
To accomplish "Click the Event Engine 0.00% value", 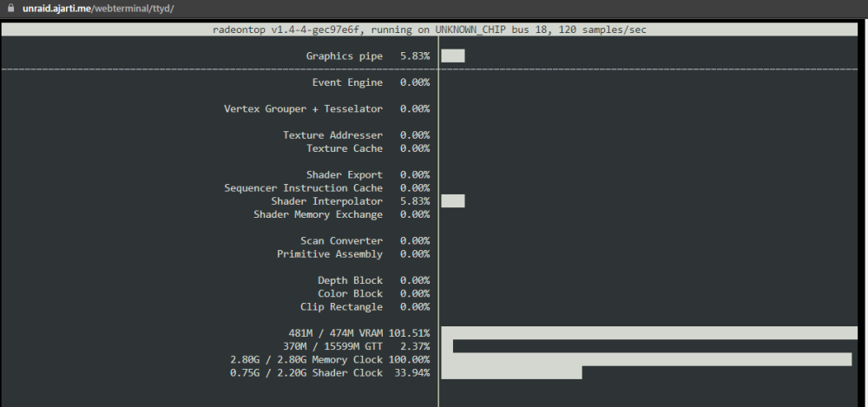I will coord(415,82).
